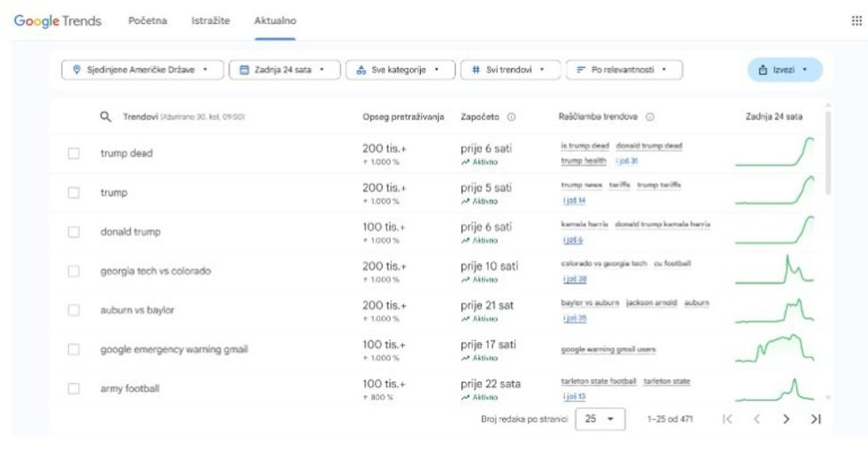Click the vertical scrollbar of the trends table
This screenshot has width=868, height=451.
pos(829,151)
